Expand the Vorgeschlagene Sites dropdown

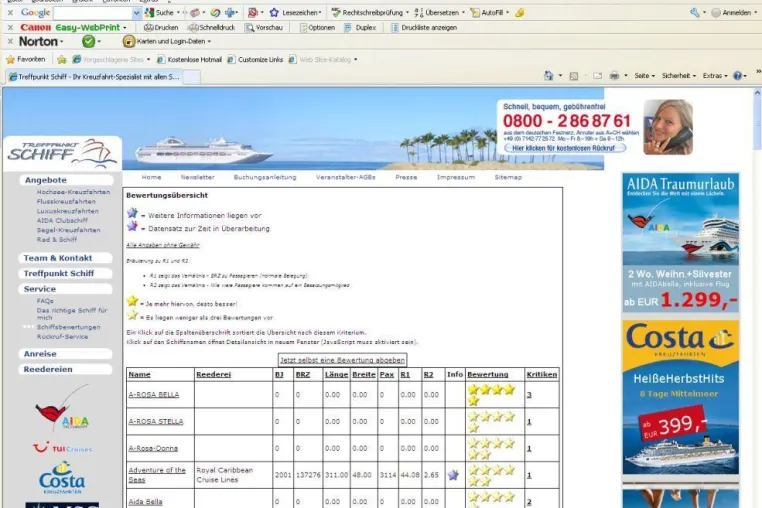tap(148, 60)
